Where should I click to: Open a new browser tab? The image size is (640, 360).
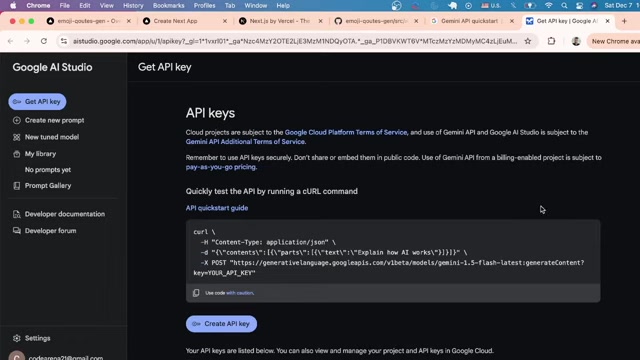click(x=624, y=21)
